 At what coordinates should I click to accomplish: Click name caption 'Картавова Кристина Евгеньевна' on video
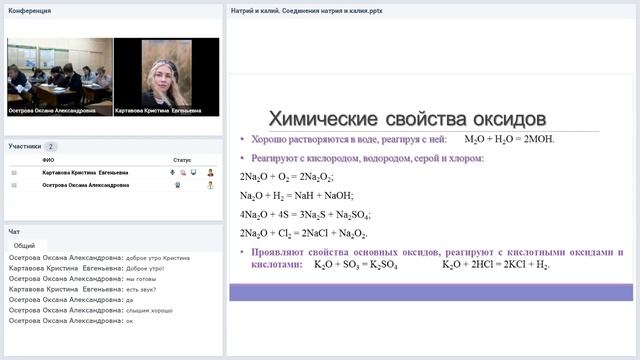click(158, 111)
